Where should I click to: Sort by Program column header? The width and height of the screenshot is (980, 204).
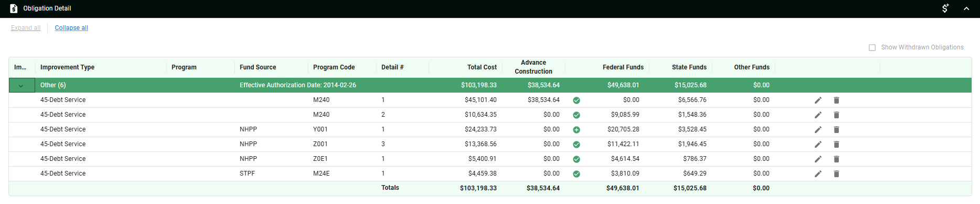click(x=184, y=67)
